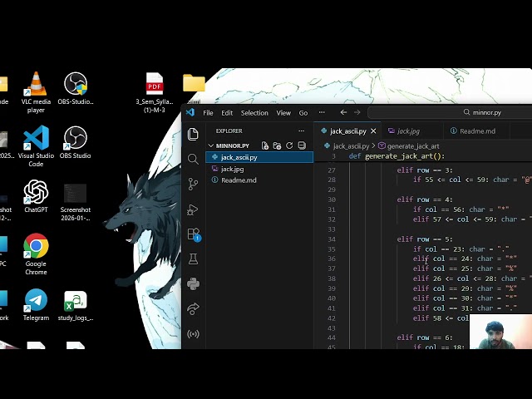This screenshot has width=532, height=399.
Task: Click the minnor.py command center search box
Action: [x=450, y=113]
